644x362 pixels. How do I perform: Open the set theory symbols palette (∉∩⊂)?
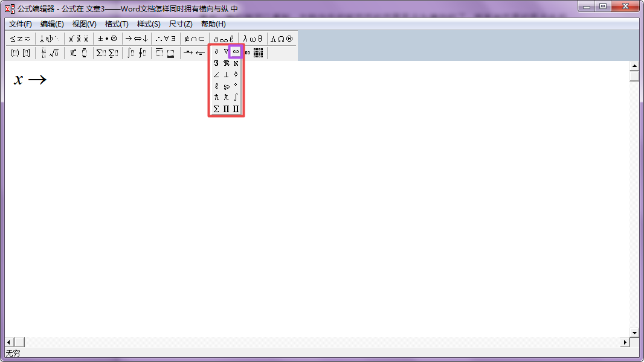[x=195, y=39]
